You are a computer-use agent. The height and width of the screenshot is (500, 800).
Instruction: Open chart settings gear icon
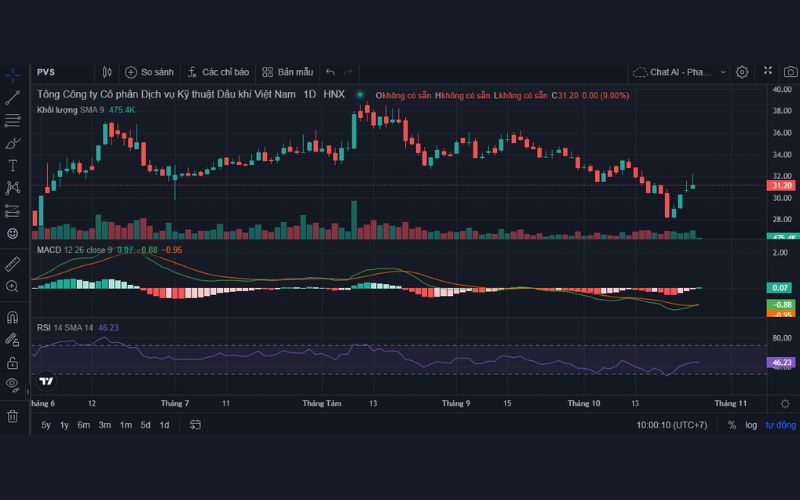click(x=742, y=72)
